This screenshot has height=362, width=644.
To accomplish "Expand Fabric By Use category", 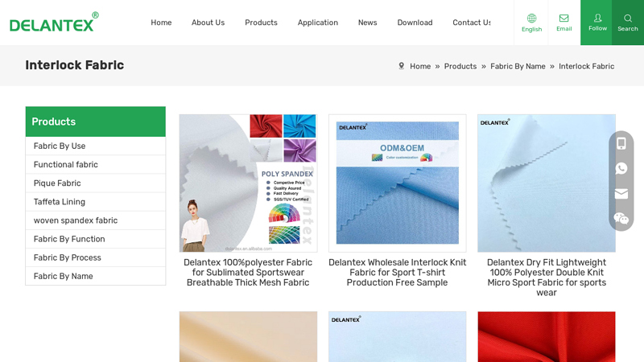I will click(60, 146).
